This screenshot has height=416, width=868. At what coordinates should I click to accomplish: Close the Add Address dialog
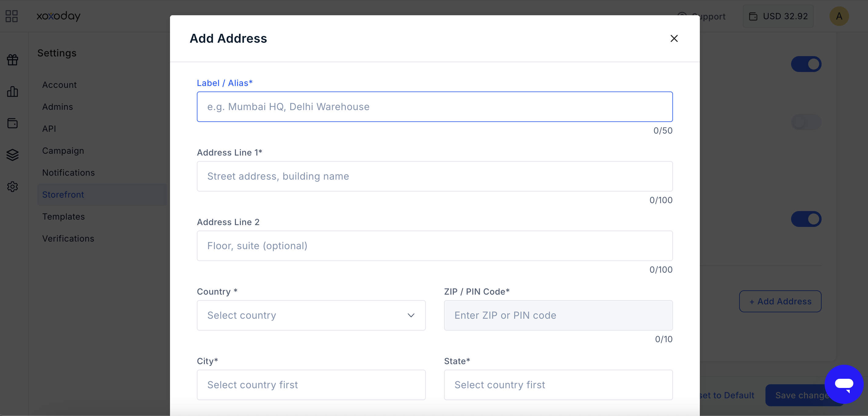[x=674, y=39]
